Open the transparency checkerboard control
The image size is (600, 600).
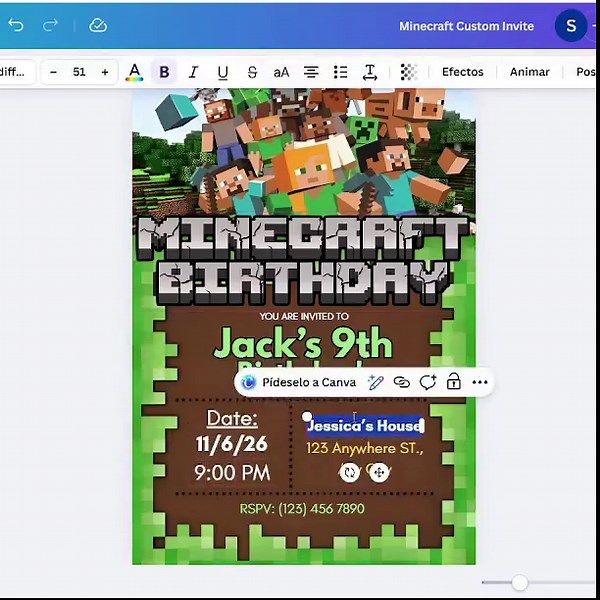coord(409,72)
